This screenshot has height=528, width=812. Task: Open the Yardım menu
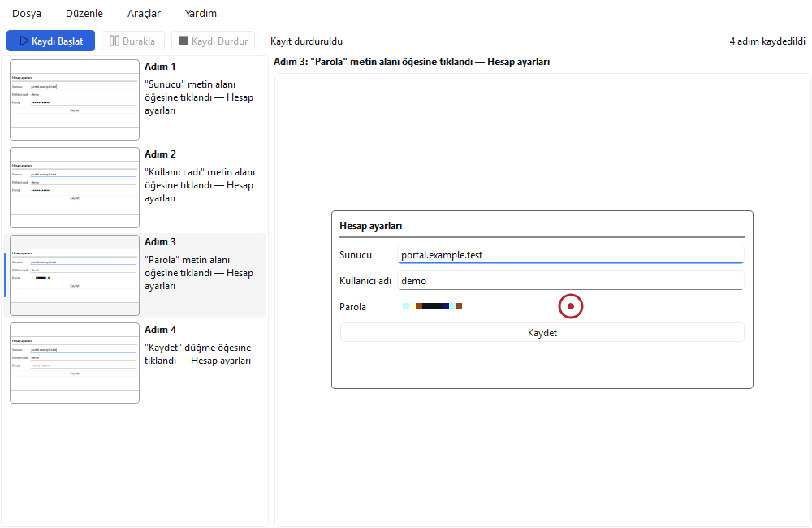pos(201,14)
